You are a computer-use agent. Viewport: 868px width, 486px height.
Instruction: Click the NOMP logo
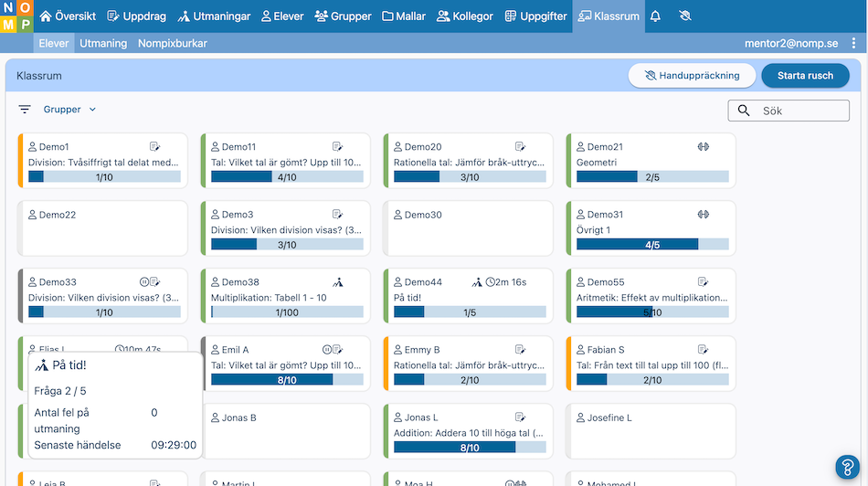pos(16,16)
